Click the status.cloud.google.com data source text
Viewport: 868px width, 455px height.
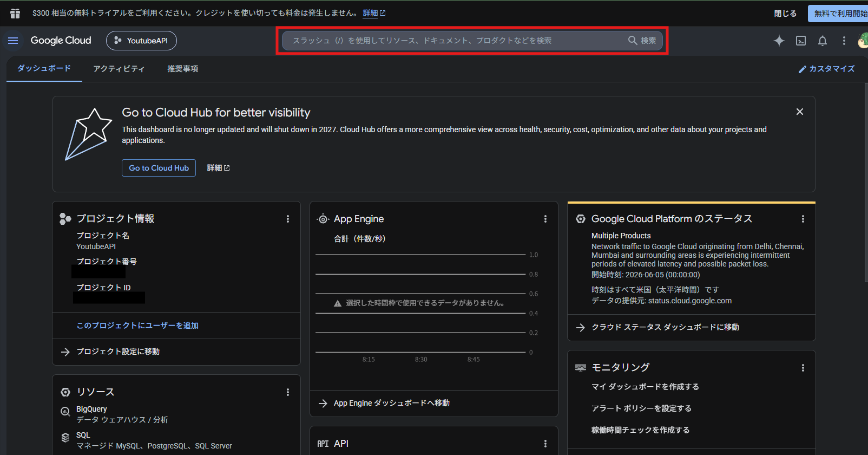click(689, 301)
